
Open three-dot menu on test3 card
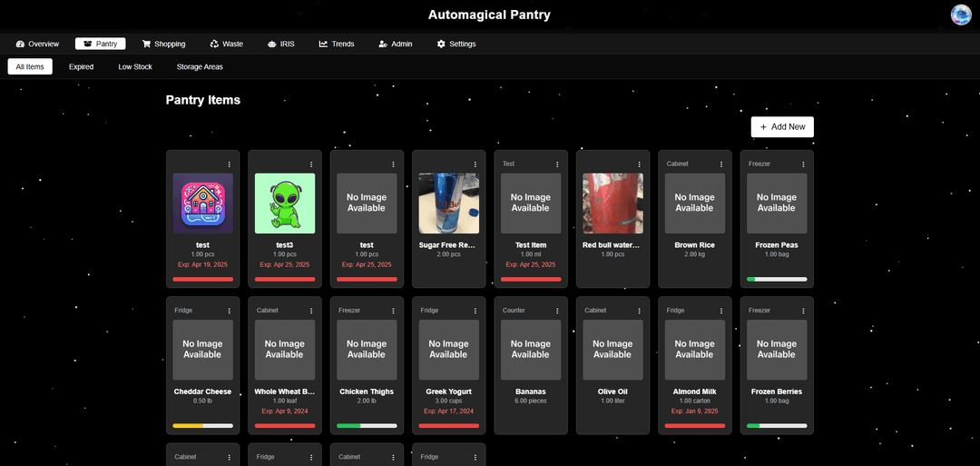311,164
